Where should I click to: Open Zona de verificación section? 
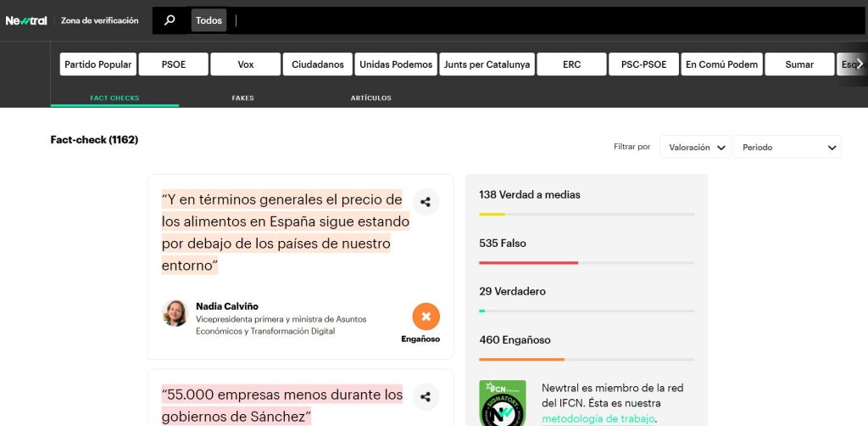click(x=100, y=20)
